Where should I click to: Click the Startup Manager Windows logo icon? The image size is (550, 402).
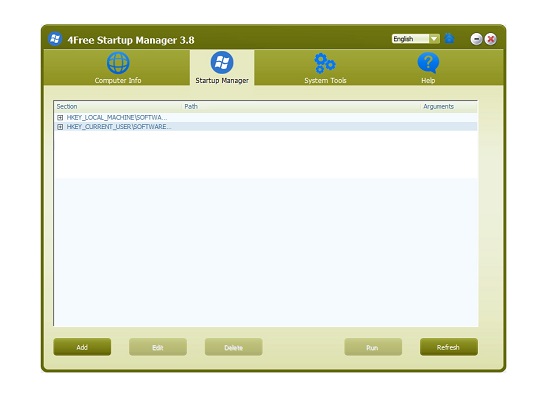pos(222,62)
